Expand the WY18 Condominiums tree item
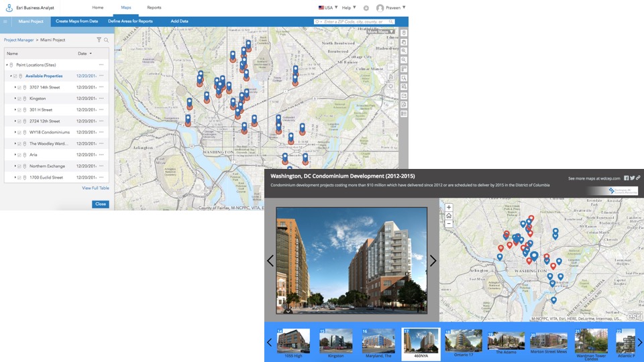Screen dimensions: 644x362 (15, 132)
